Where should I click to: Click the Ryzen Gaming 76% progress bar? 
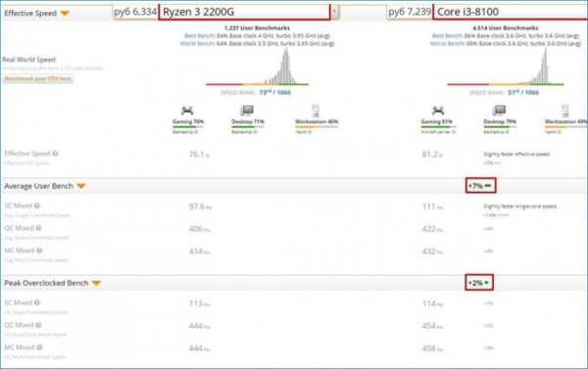tap(188, 127)
